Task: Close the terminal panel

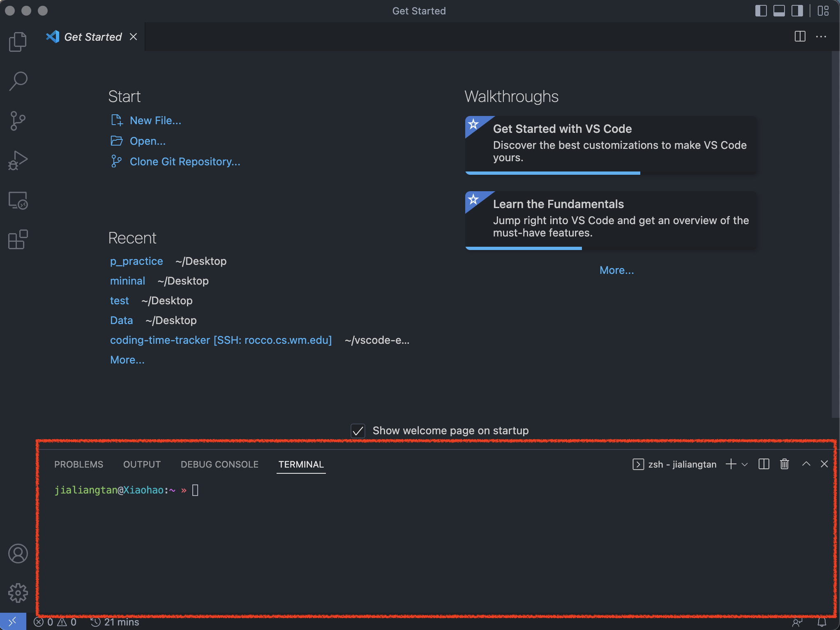Action: pos(824,464)
